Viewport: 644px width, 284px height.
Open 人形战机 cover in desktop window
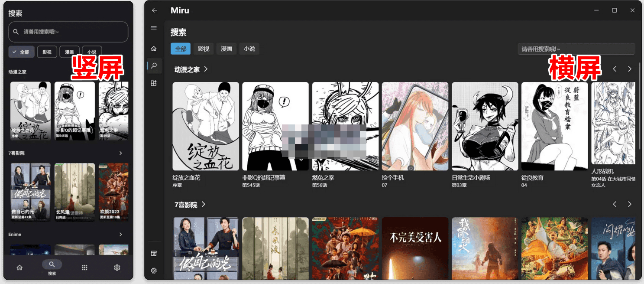tap(613, 123)
